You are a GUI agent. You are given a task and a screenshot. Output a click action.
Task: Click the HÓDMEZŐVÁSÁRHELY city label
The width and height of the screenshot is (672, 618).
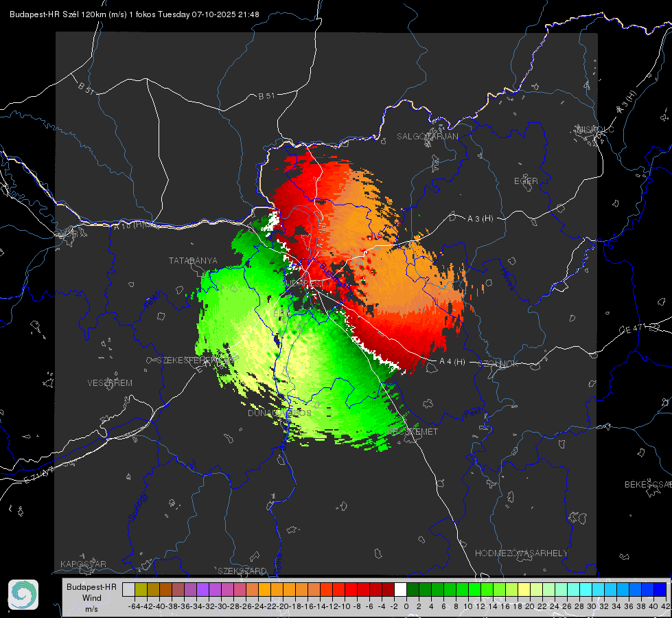[x=521, y=553]
